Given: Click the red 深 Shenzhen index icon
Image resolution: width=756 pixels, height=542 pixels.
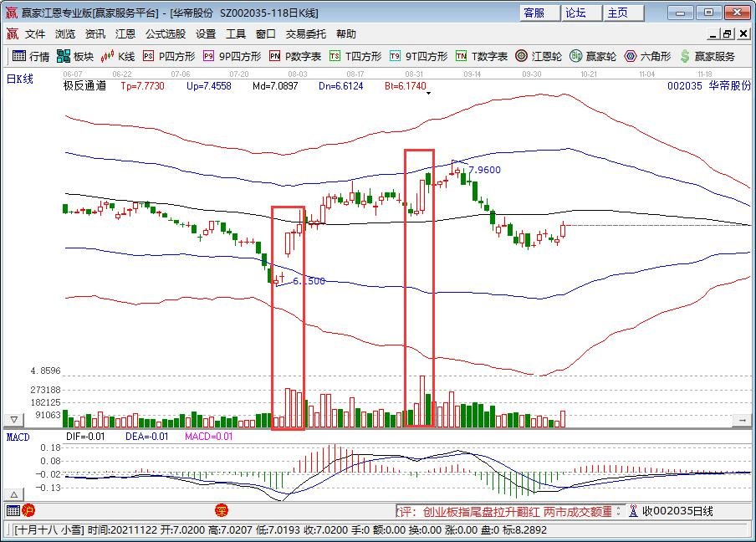Looking at the screenshot, I should 222,510.
